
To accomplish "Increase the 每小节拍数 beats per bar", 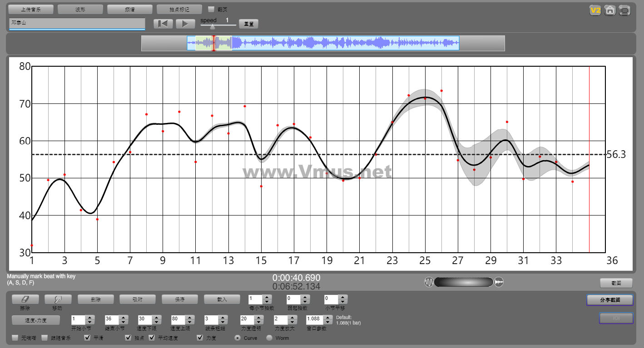I will pos(267,297).
